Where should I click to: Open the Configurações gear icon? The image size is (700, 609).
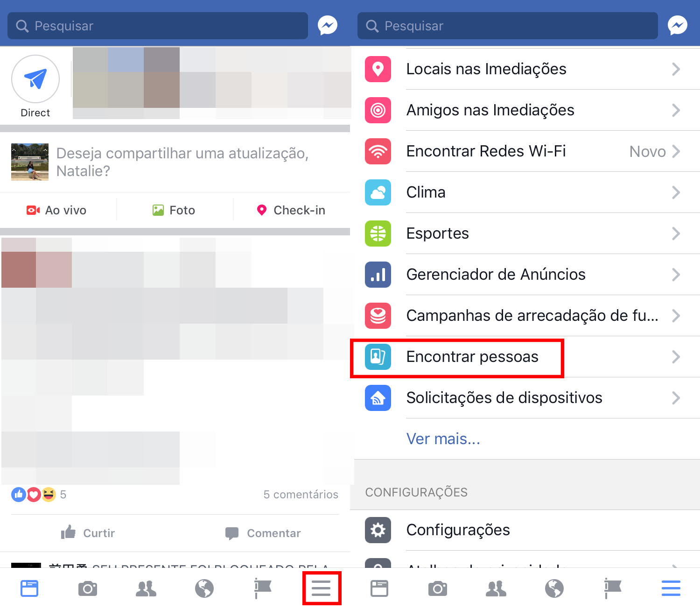point(378,530)
